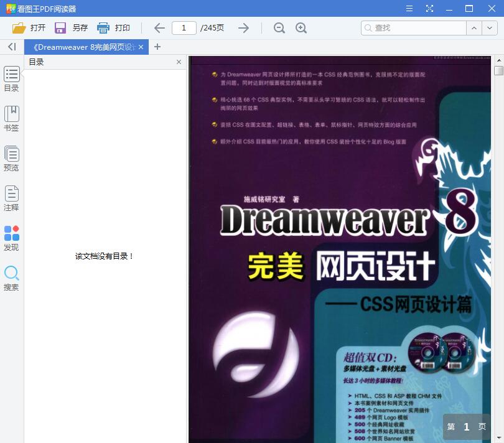
Task: Open the 发现 discover sidebar
Action: (12, 238)
